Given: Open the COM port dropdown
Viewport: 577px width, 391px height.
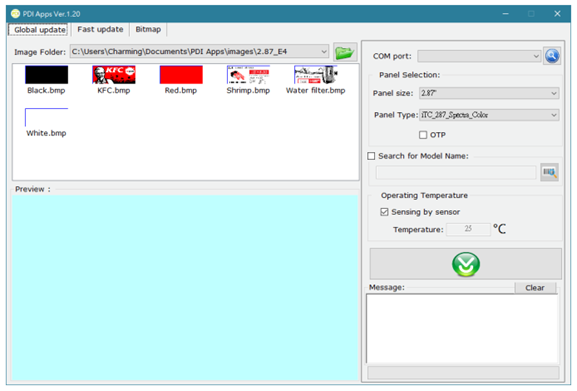Looking at the screenshot, I should (536, 56).
